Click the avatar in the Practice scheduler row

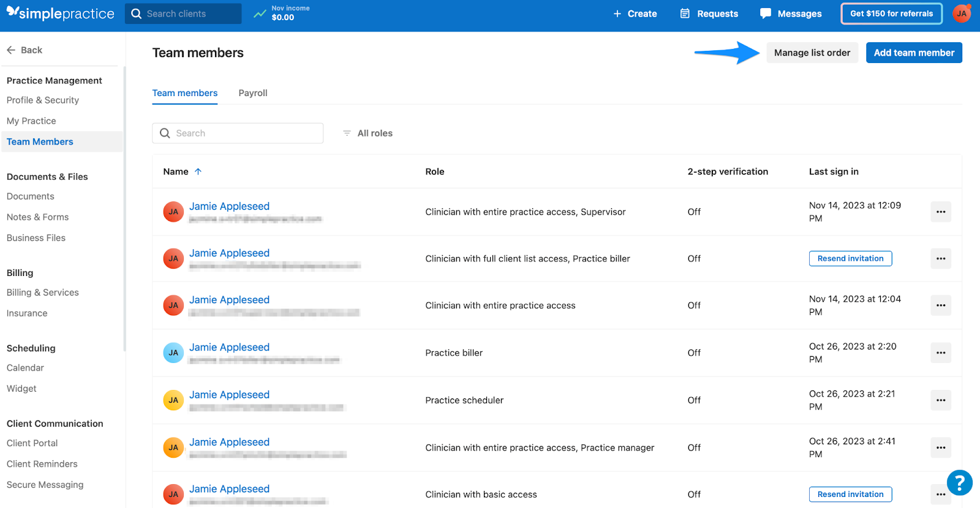[173, 400]
